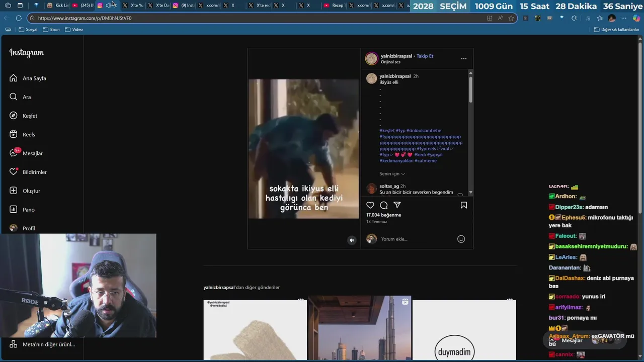The width and height of the screenshot is (644, 362).
Task: Expand the Senin için dropdown
Action: pyautogui.click(x=392, y=174)
